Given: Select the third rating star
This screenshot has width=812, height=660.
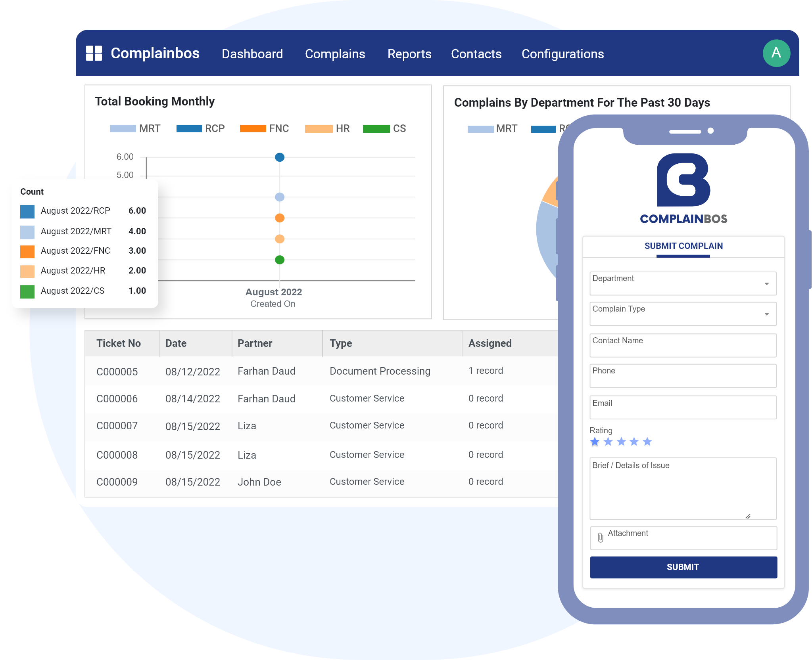Looking at the screenshot, I should tap(621, 442).
